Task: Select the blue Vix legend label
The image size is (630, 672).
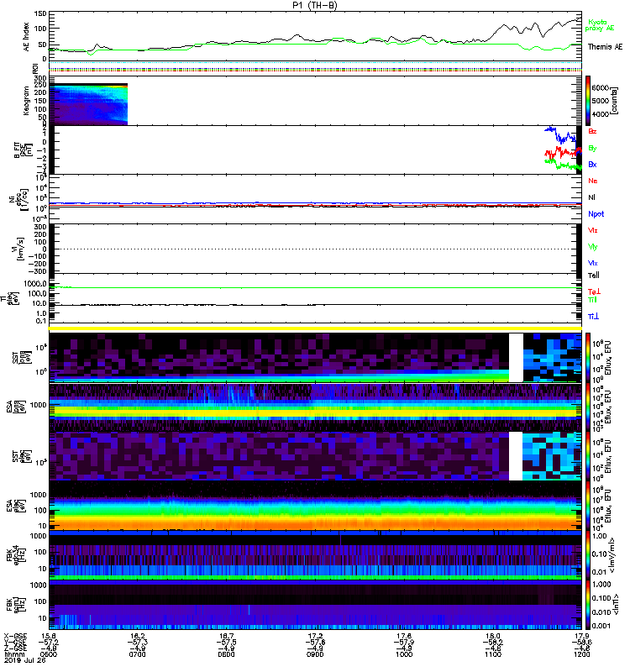Action: pos(593,263)
